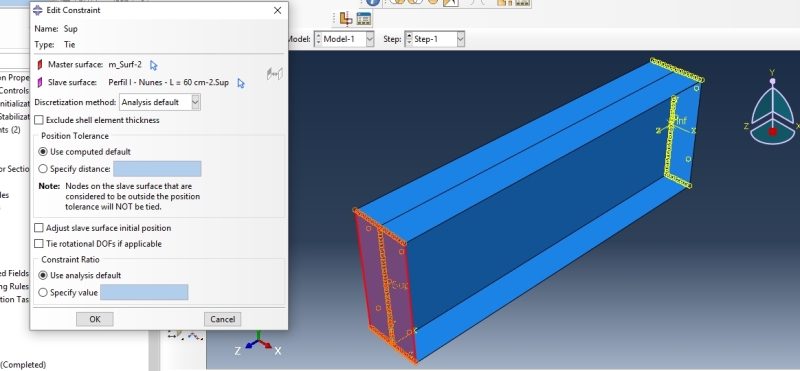Image resolution: width=800 pixels, height=371 pixels.
Task: Click the swap surfaces icon in the dialog
Action: pyautogui.click(x=274, y=75)
